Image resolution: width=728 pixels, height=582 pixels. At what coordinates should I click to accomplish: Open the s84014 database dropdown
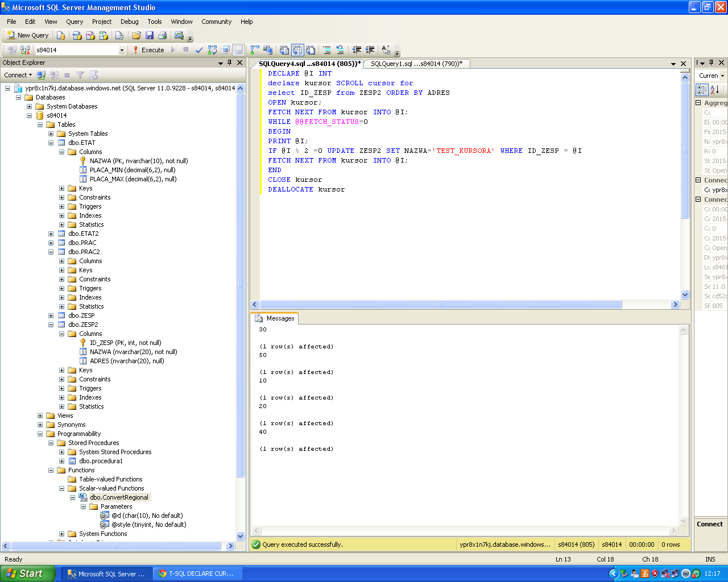tap(122, 50)
